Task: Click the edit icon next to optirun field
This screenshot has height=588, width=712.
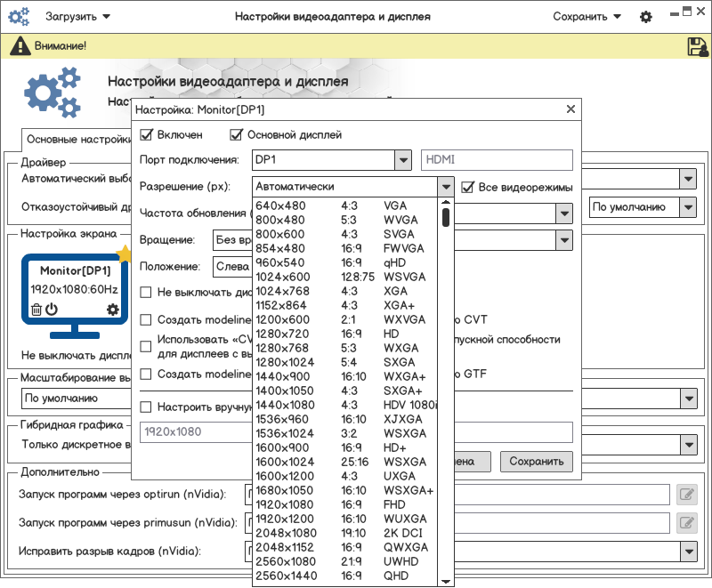Action: [686, 495]
